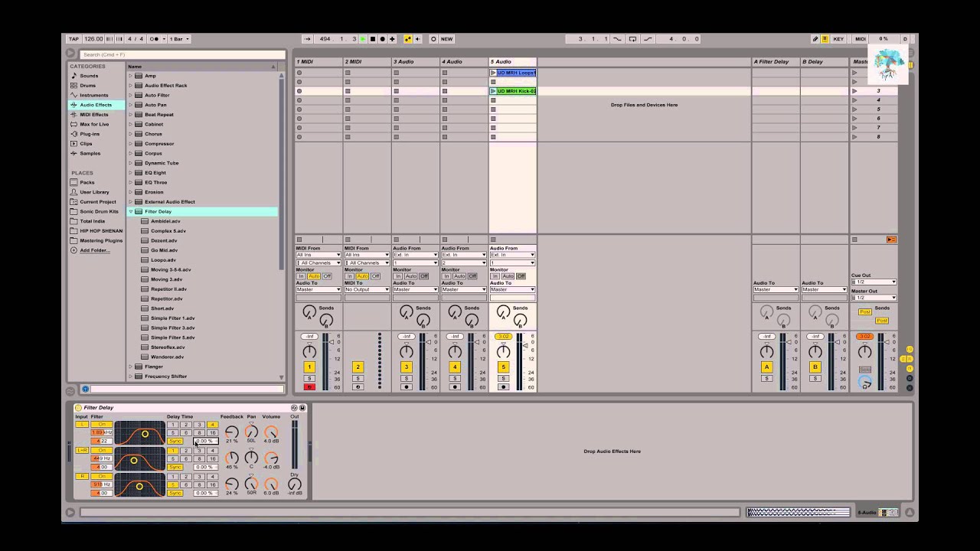The image size is (980, 551).
Task: Toggle return track A activator
Action: point(766,367)
